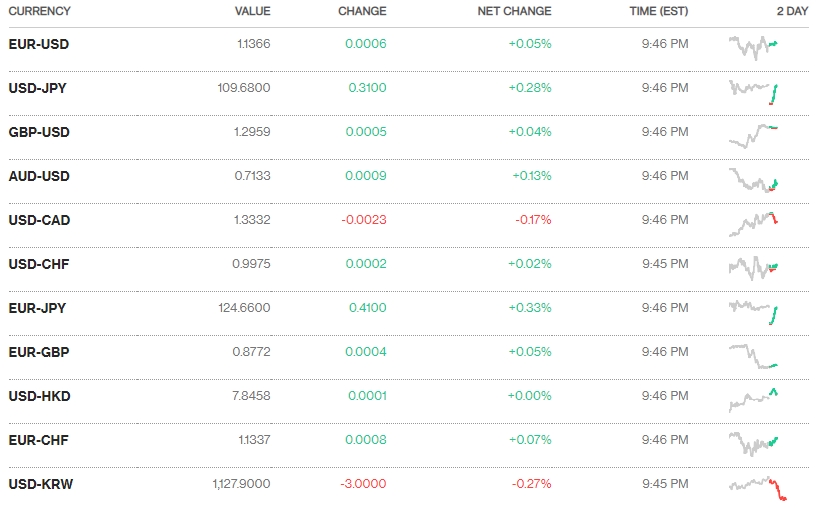817x508 pixels.
Task: Click the USD-JPY 2-day sparkline chart
Action: tap(754, 90)
